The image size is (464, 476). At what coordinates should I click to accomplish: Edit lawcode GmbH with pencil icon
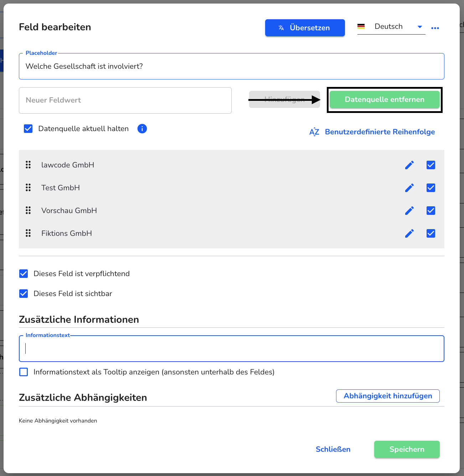tap(409, 165)
